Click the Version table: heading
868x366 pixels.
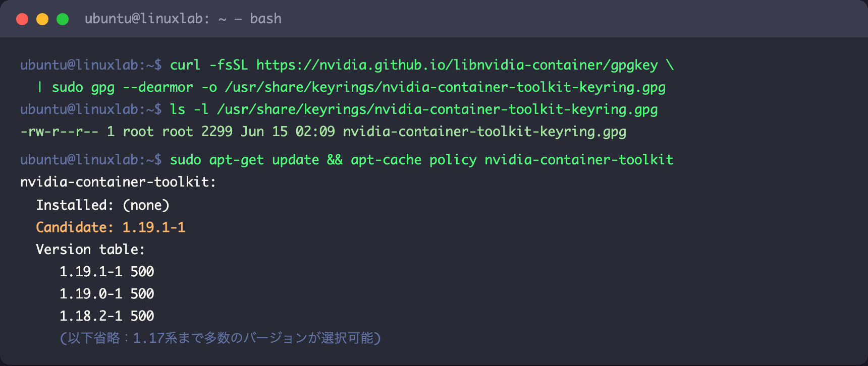[90, 250]
